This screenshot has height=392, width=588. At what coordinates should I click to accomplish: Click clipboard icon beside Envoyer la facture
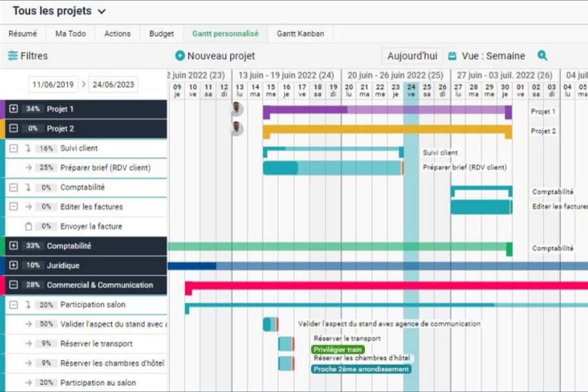click(x=28, y=226)
